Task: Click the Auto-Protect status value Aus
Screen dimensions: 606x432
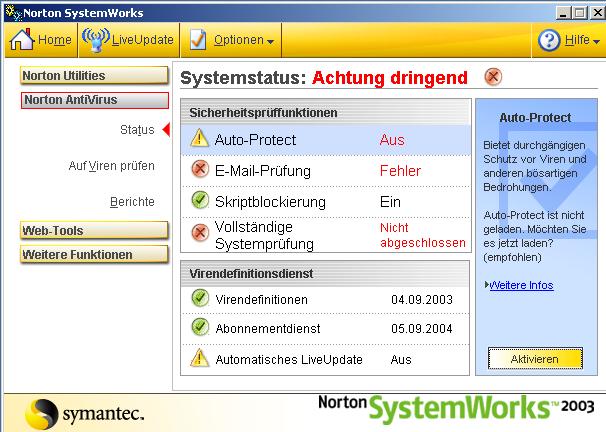Action: click(x=392, y=139)
